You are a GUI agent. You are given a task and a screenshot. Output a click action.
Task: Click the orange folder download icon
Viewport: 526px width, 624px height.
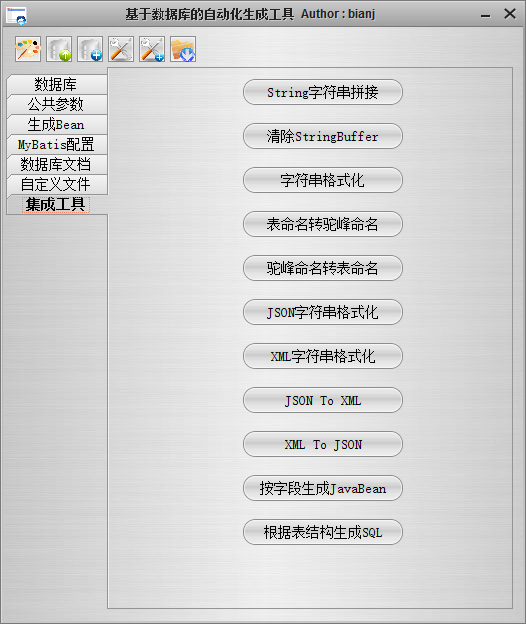coord(183,49)
